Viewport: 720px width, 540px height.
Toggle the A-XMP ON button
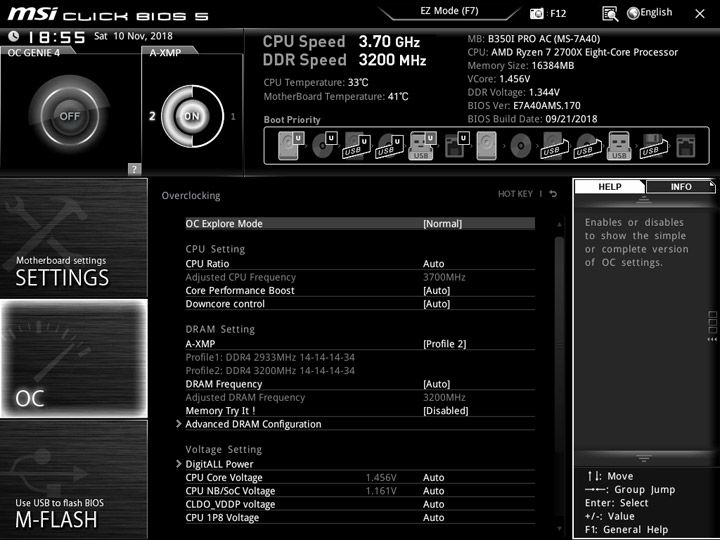click(x=192, y=116)
